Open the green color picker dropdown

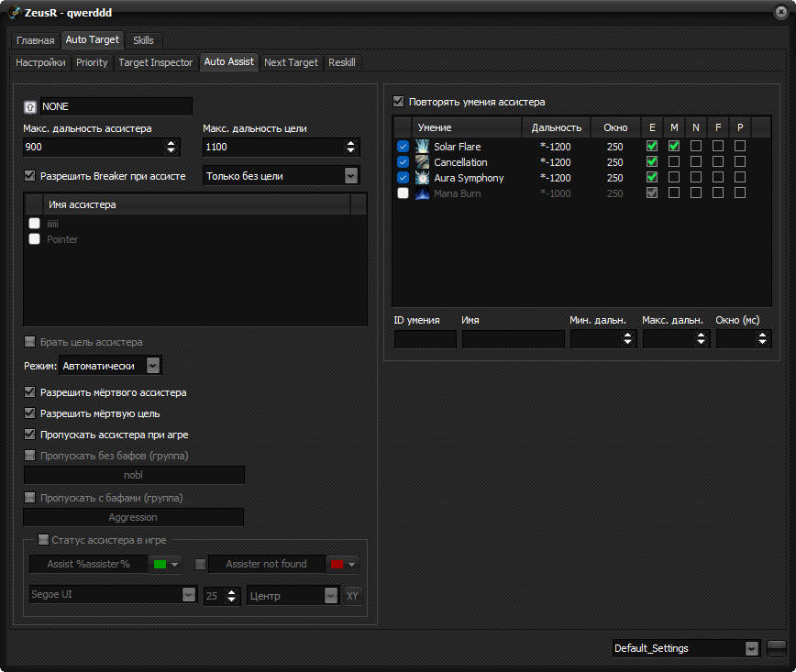pos(165,565)
